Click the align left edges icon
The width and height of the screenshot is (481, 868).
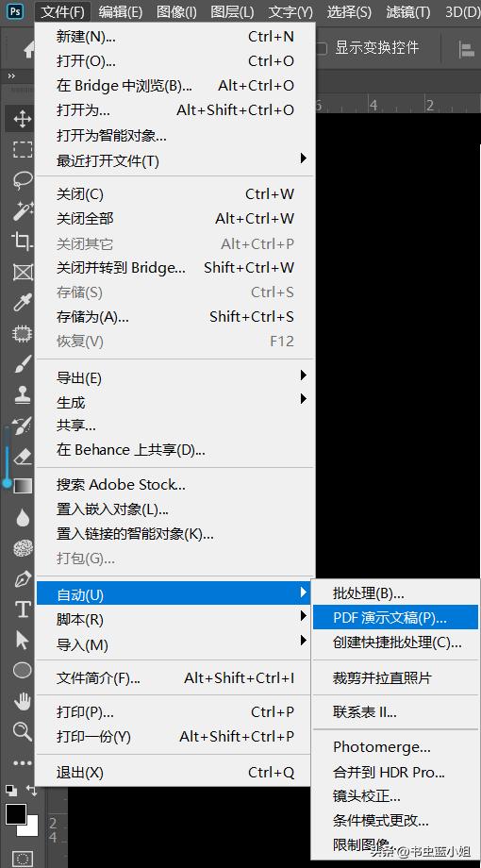tap(467, 50)
